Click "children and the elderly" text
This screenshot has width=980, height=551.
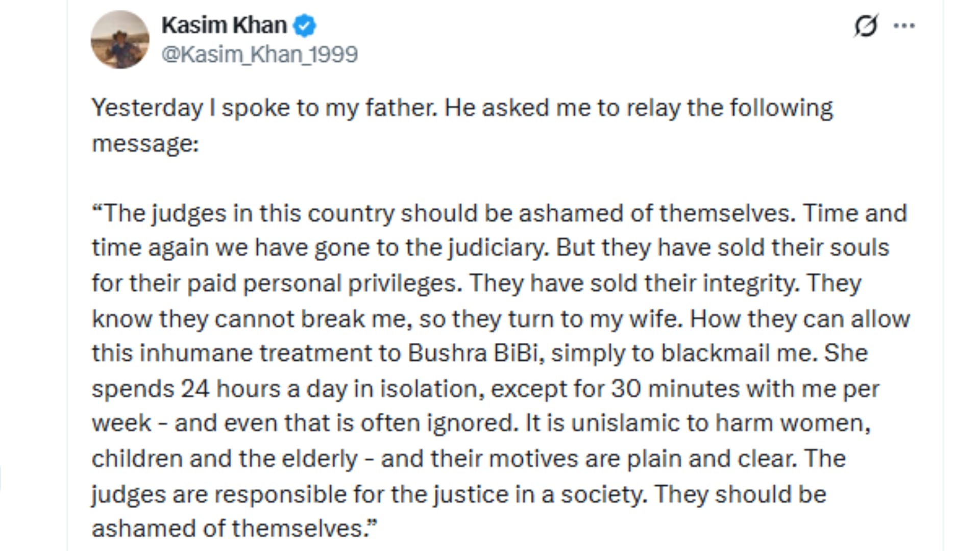click(225, 459)
